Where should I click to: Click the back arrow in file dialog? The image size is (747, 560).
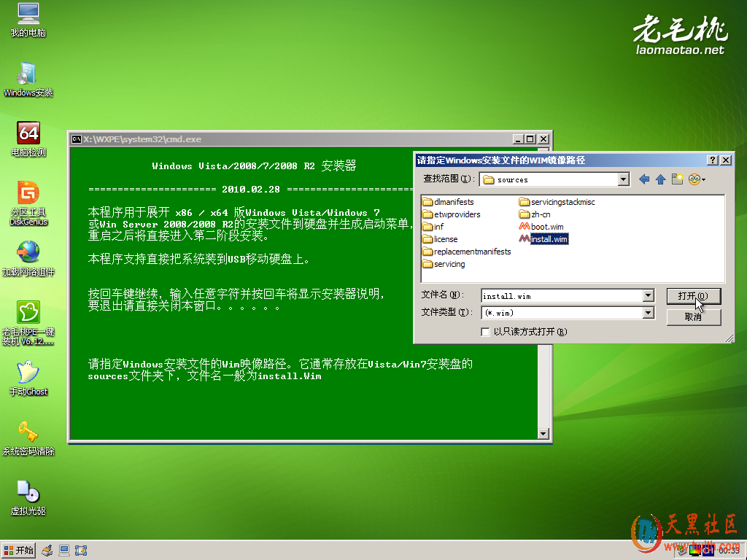(643, 179)
